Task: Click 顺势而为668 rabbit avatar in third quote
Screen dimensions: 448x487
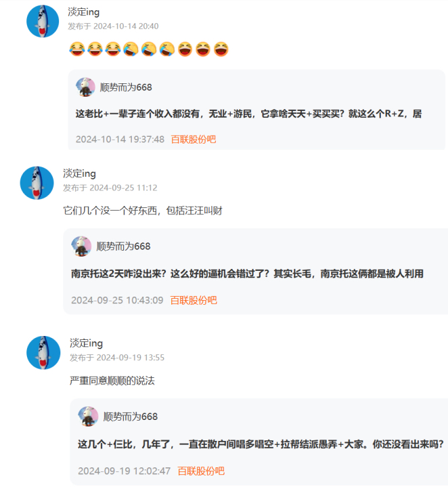Action: (x=88, y=416)
